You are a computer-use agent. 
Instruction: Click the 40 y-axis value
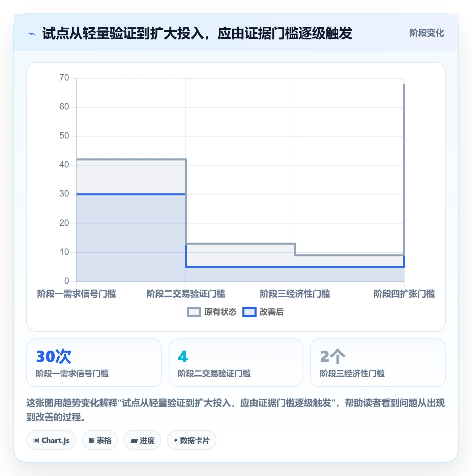pos(64,165)
